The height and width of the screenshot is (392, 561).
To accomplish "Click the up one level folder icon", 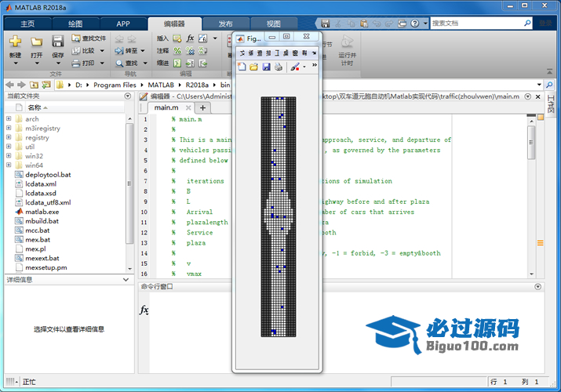I will [x=34, y=85].
